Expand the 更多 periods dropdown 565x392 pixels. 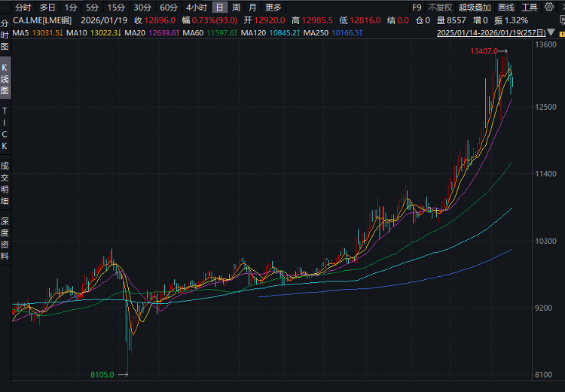point(273,8)
